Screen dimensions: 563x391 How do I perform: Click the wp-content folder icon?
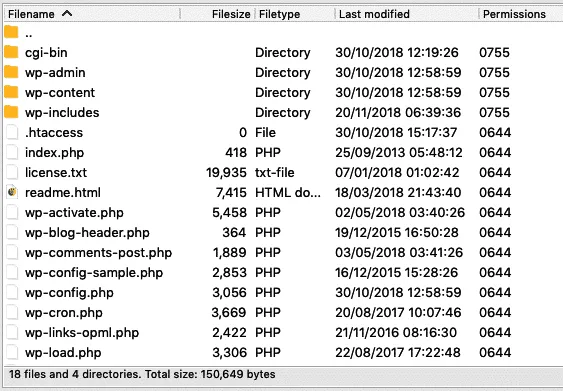click(11, 92)
